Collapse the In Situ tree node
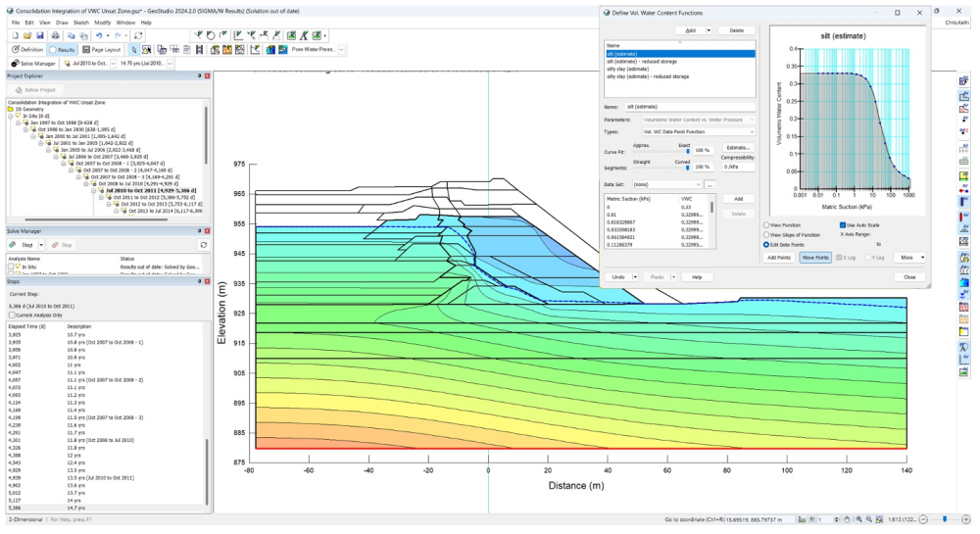 11,117
